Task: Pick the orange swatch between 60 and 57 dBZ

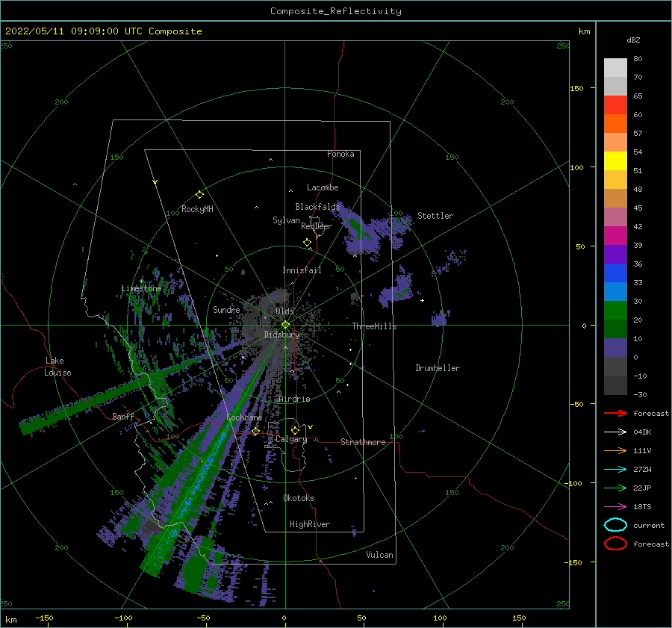Action: [615, 124]
